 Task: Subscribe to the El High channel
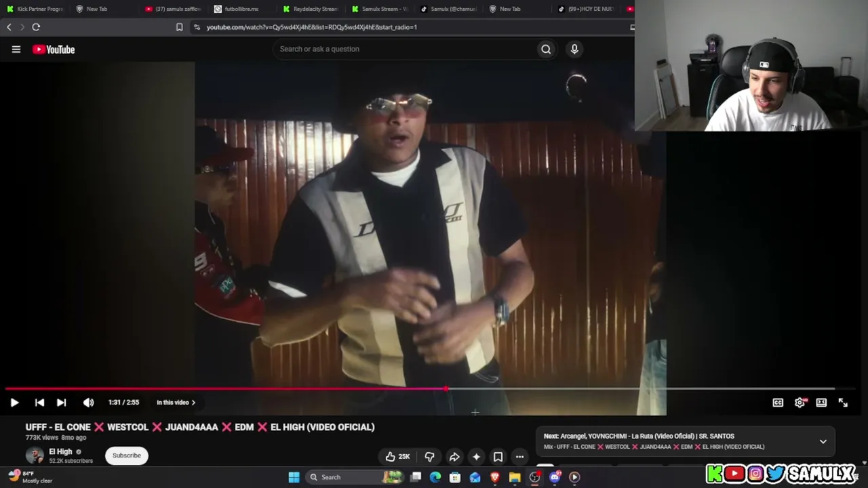(127, 455)
